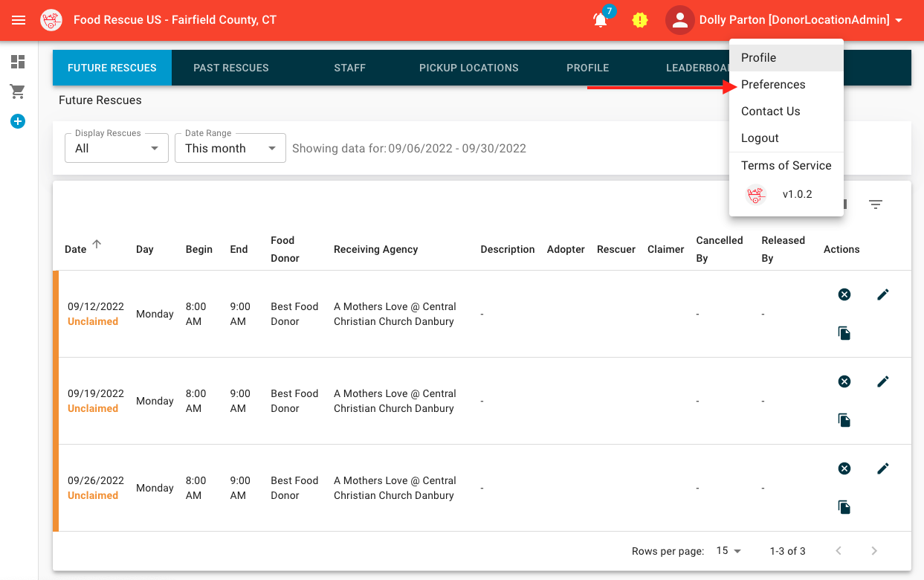Sort by the Description column header

pos(508,250)
